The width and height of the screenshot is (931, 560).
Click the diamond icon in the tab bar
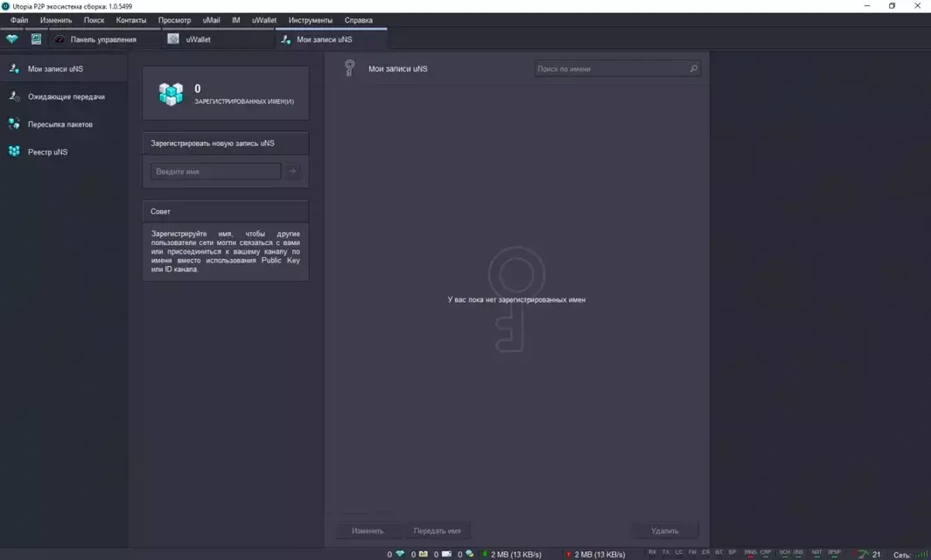pyautogui.click(x=12, y=39)
